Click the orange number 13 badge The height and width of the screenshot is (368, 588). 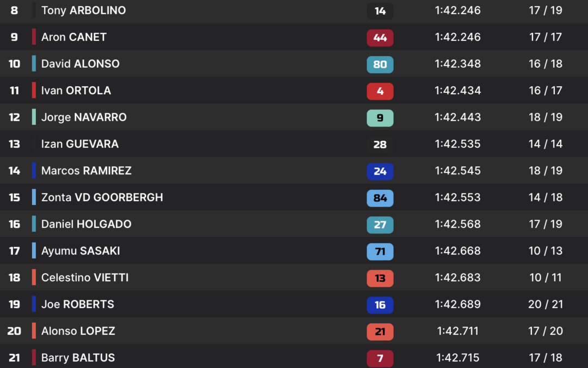(x=380, y=278)
